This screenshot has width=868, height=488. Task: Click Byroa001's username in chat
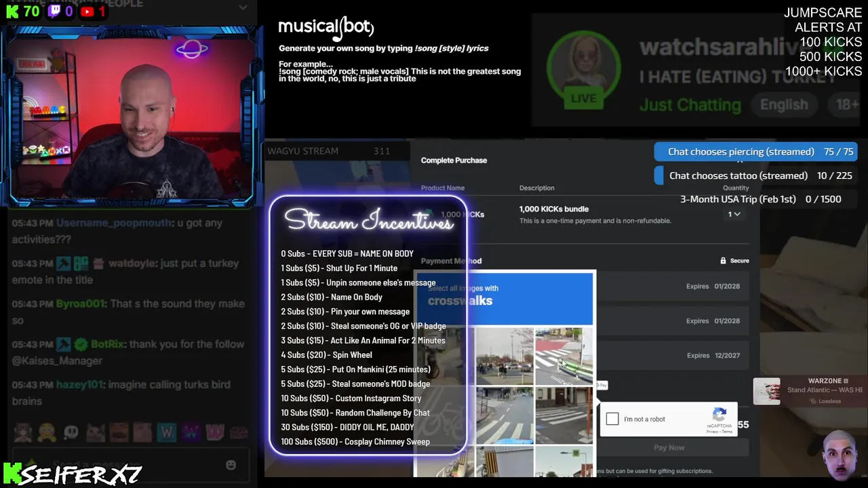[81, 304]
